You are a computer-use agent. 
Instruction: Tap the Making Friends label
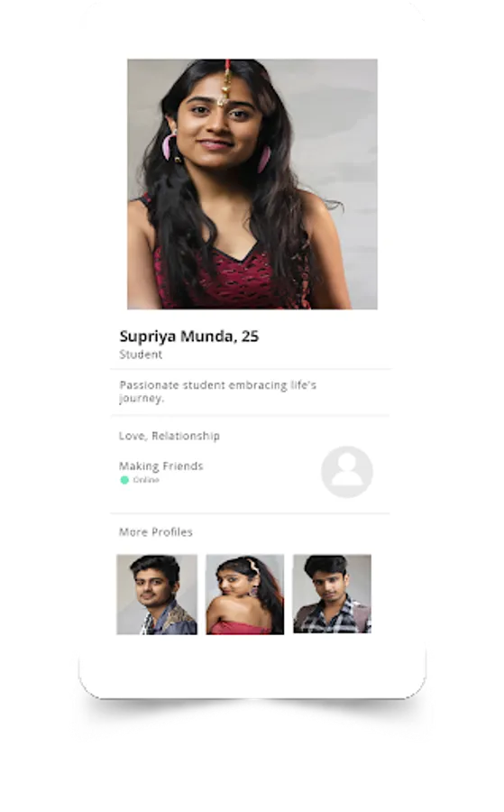click(160, 466)
